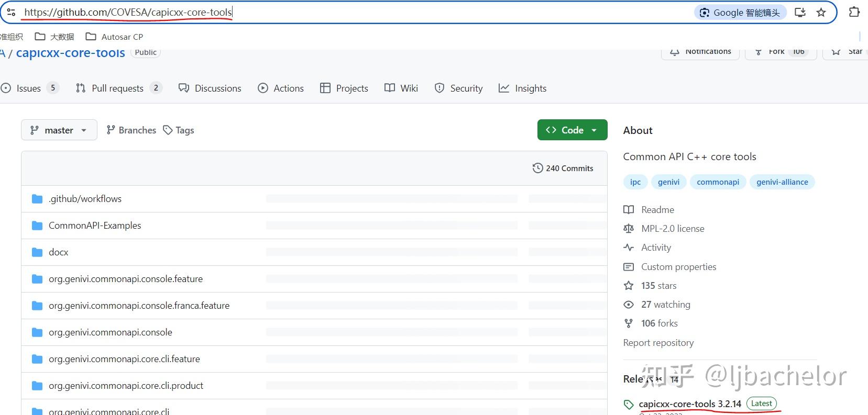
Task: Open the .github/workflows folder
Action: [85, 199]
